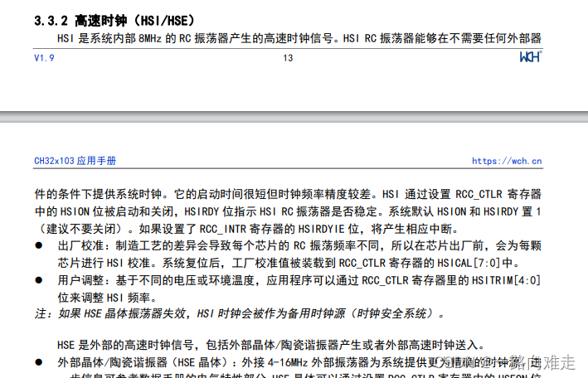
Task: Click the line starting with HSI 是系统内部 8MHz
Action: click(299, 38)
